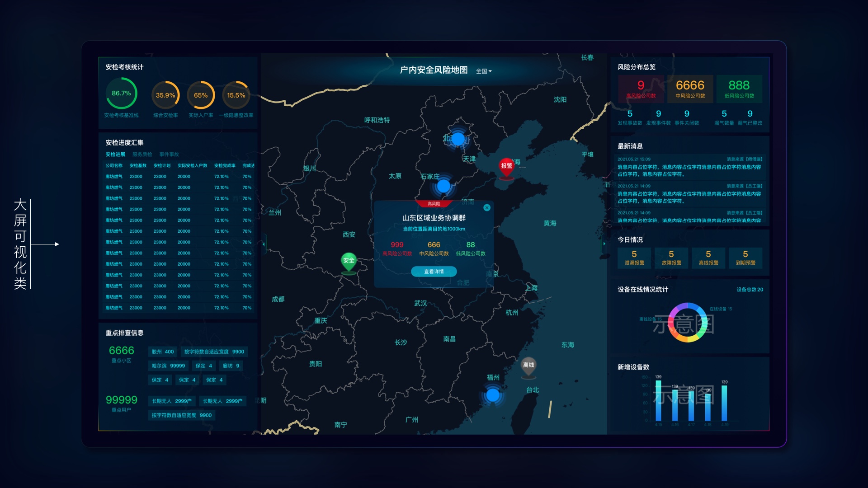868x488 pixels.
Task: Close the 山东区域业务协调群 popup
Action: (x=487, y=208)
